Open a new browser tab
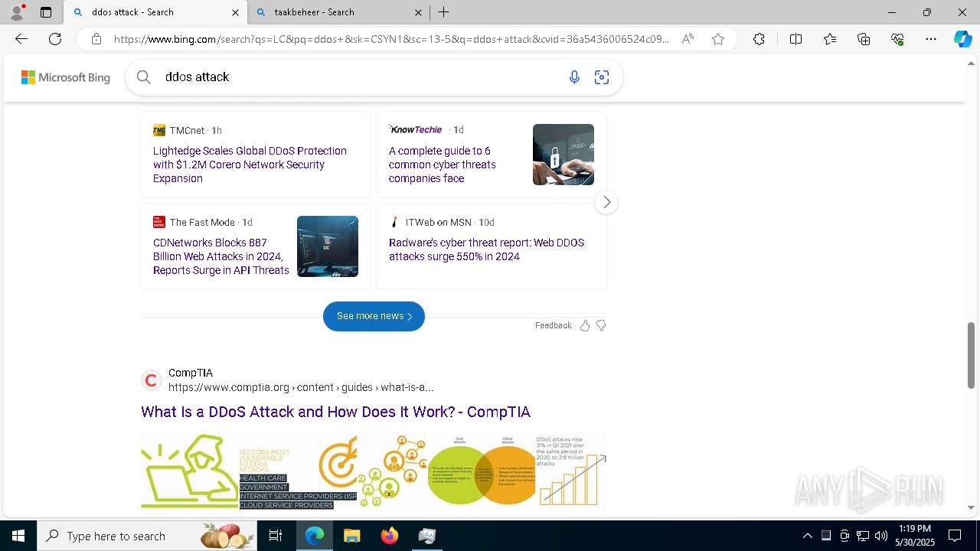The height and width of the screenshot is (551, 980). (x=444, y=12)
